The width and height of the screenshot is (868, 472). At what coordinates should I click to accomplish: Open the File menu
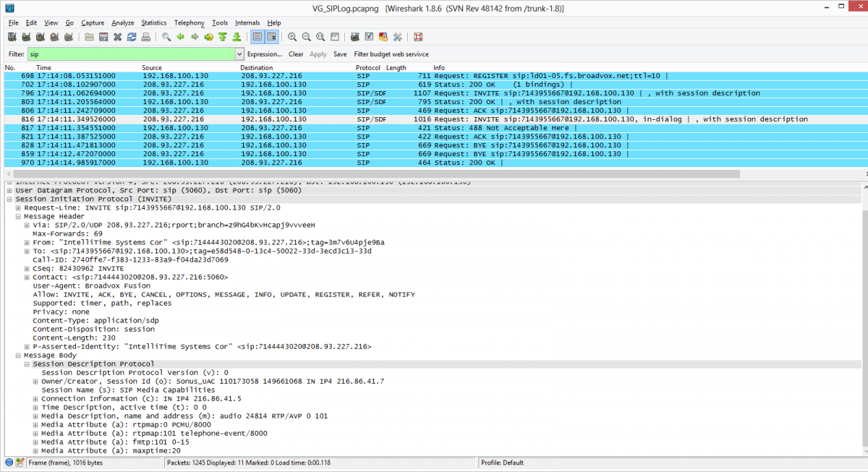pos(13,23)
